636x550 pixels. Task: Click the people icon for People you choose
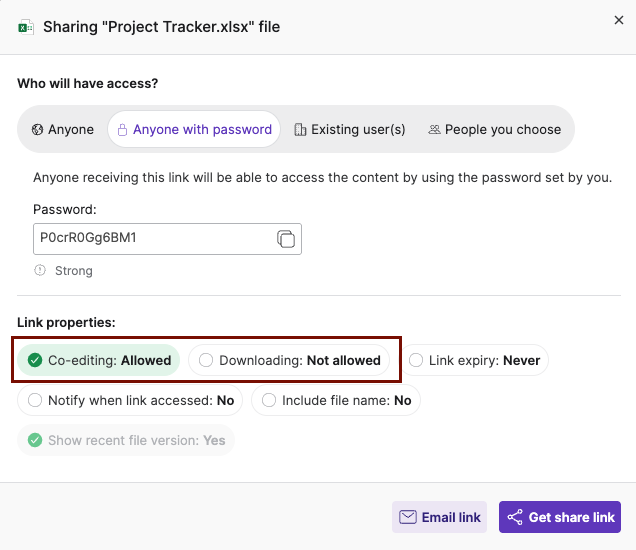(434, 130)
